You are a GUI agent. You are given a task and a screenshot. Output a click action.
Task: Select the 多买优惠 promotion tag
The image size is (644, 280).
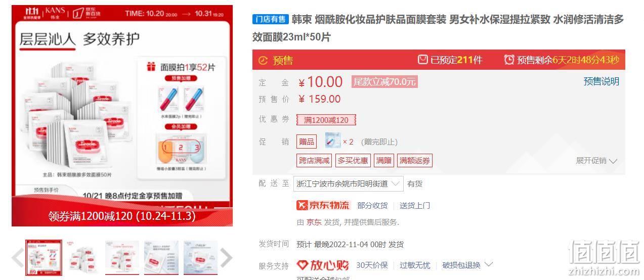click(x=353, y=161)
